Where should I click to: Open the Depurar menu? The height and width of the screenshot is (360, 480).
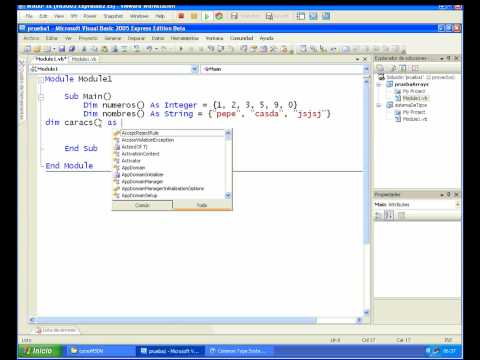[x=136, y=38]
